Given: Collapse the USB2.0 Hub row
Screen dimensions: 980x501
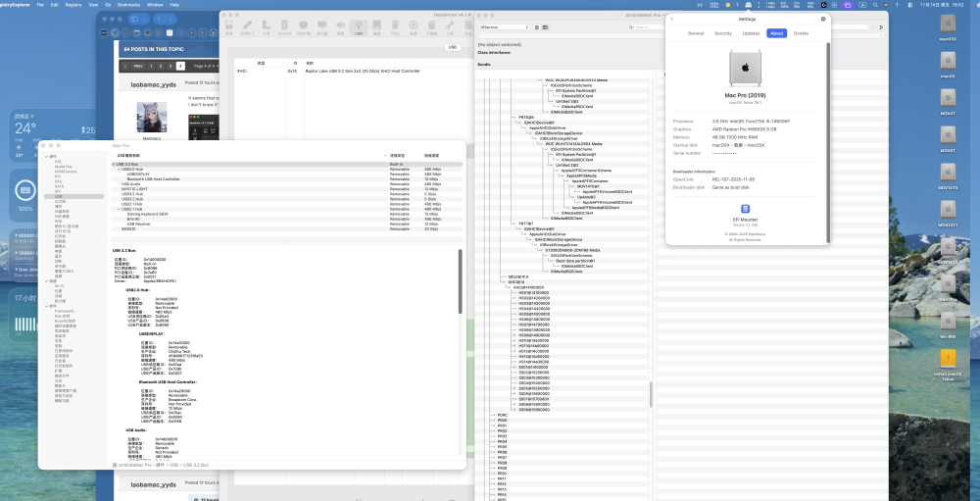Looking at the screenshot, I should tap(119, 169).
